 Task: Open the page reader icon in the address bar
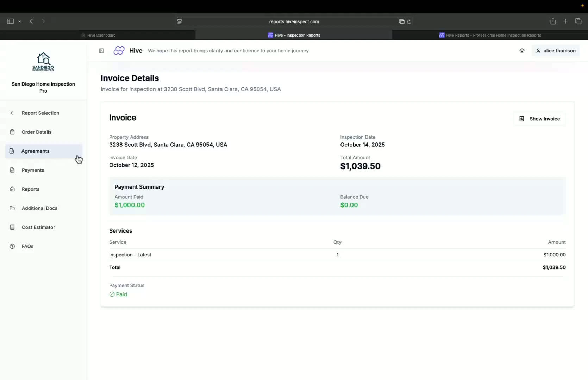pyautogui.click(x=180, y=21)
